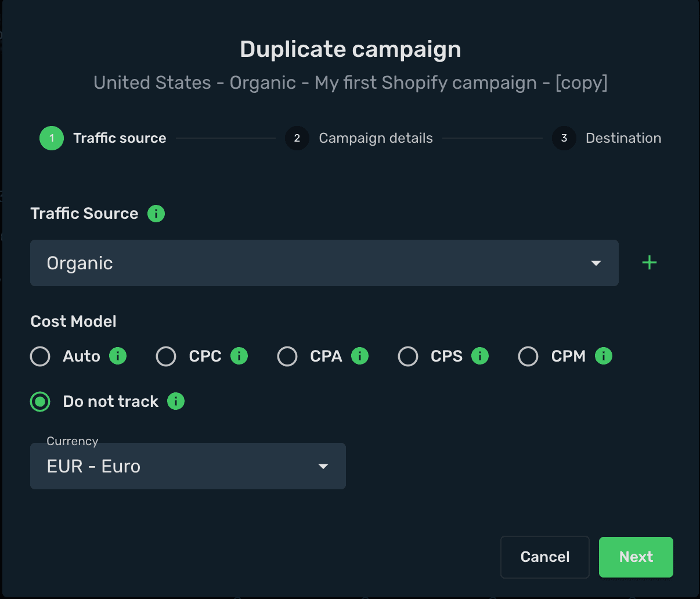This screenshot has width=700, height=599.
Task: Select the CPM radio button
Action: [528, 356]
